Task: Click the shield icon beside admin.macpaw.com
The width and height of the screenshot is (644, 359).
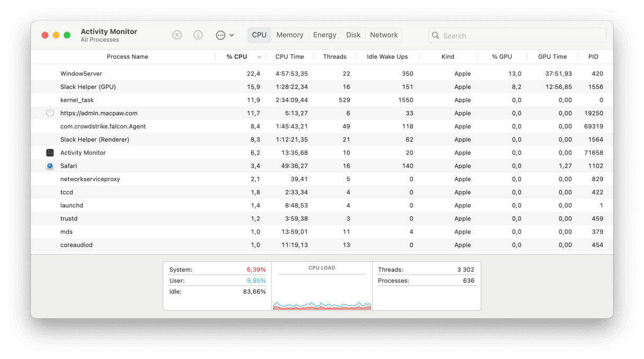Action: (x=50, y=113)
